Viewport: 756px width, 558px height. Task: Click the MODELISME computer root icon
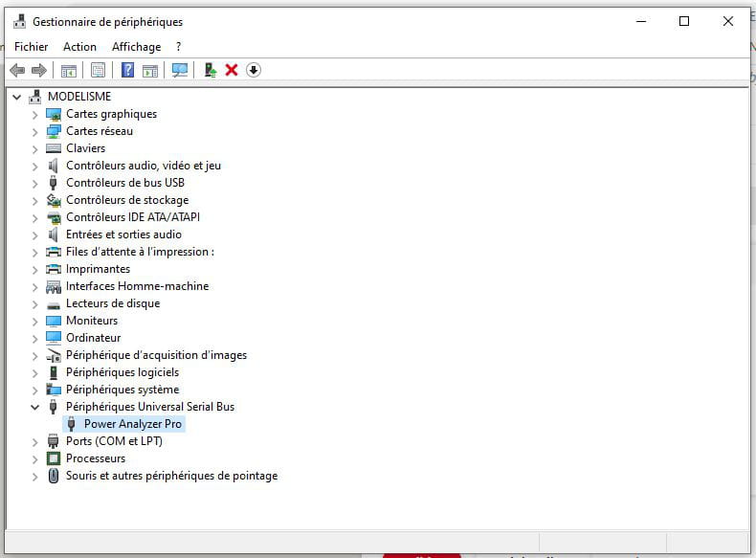pyautogui.click(x=35, y=97)
